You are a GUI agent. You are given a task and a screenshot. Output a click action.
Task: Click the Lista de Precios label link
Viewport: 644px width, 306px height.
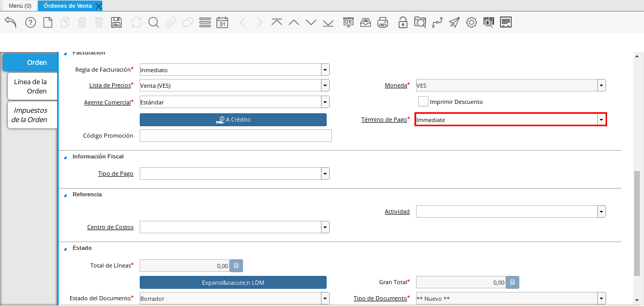click(x=110, y=85)
